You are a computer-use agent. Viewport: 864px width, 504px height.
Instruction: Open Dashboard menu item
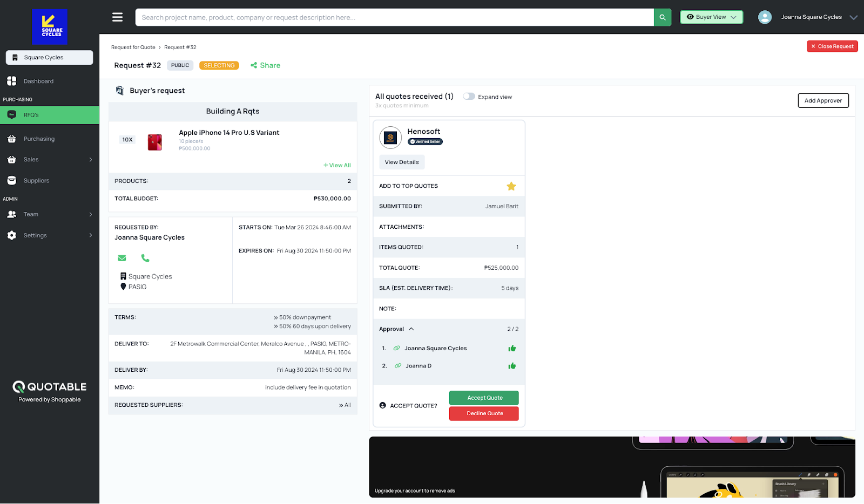pos(38,81)
